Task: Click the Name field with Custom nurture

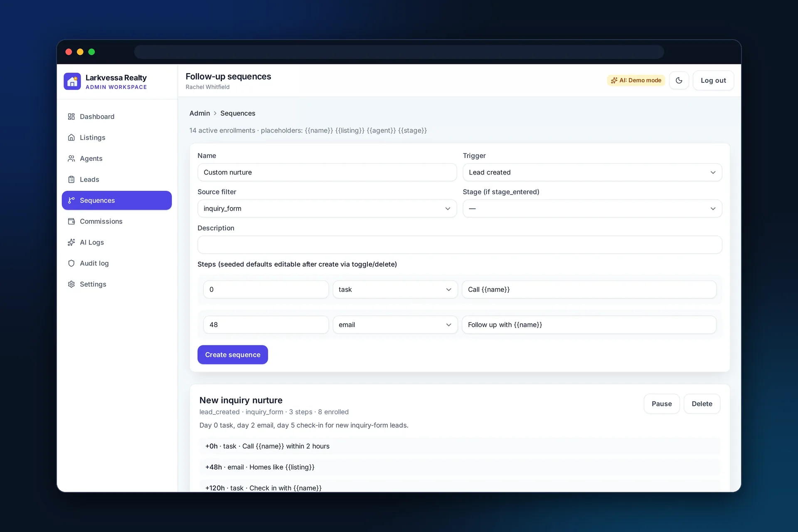Action: click(327, 172)
